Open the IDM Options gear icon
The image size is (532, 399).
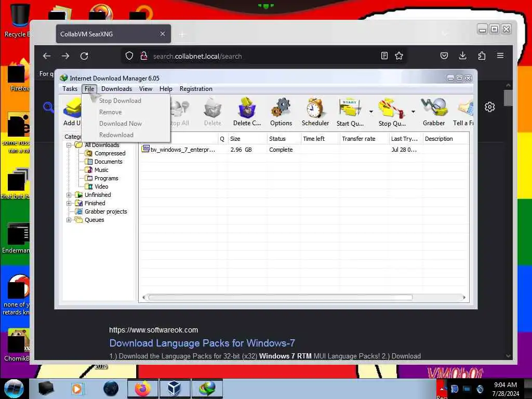tap(281, 112)
